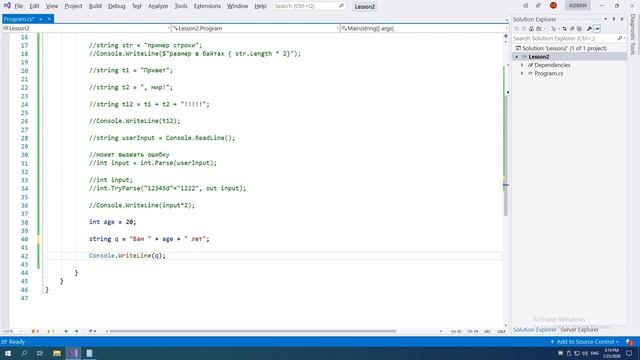Click the Solution Explorer Back arrow
The width and height of the screenshot is (640, 360).
[x=517, y=29]
